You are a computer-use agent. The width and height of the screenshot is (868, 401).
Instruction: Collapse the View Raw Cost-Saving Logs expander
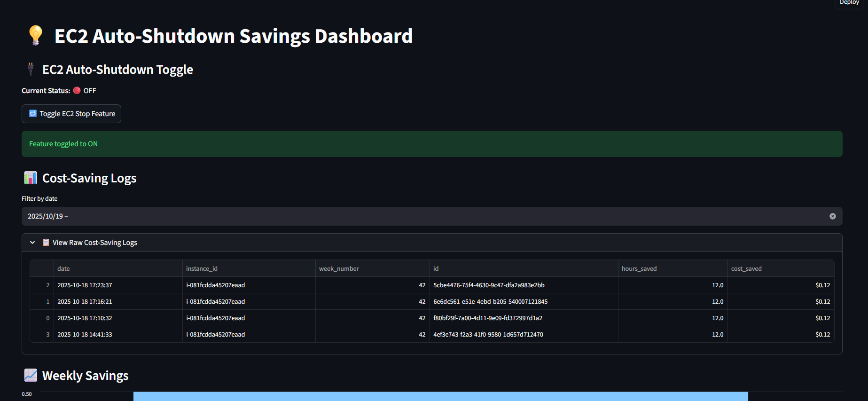pyautogui.click(x=432, y=243)
